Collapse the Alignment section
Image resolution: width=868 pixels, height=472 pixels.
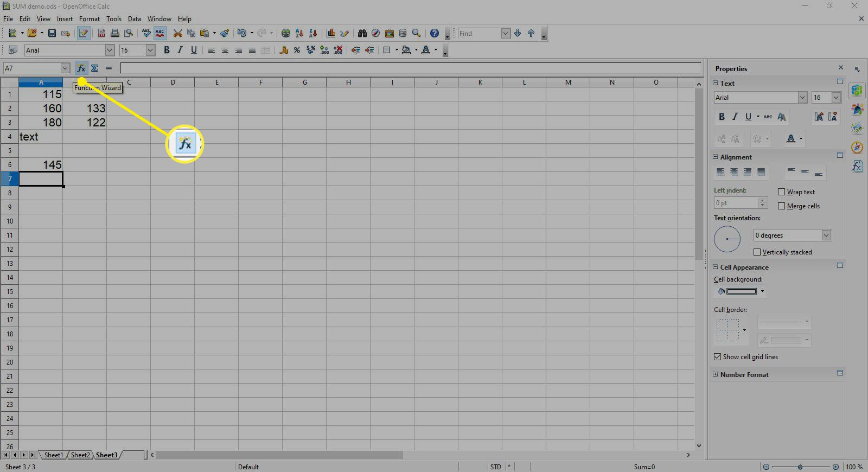(716, 157)
